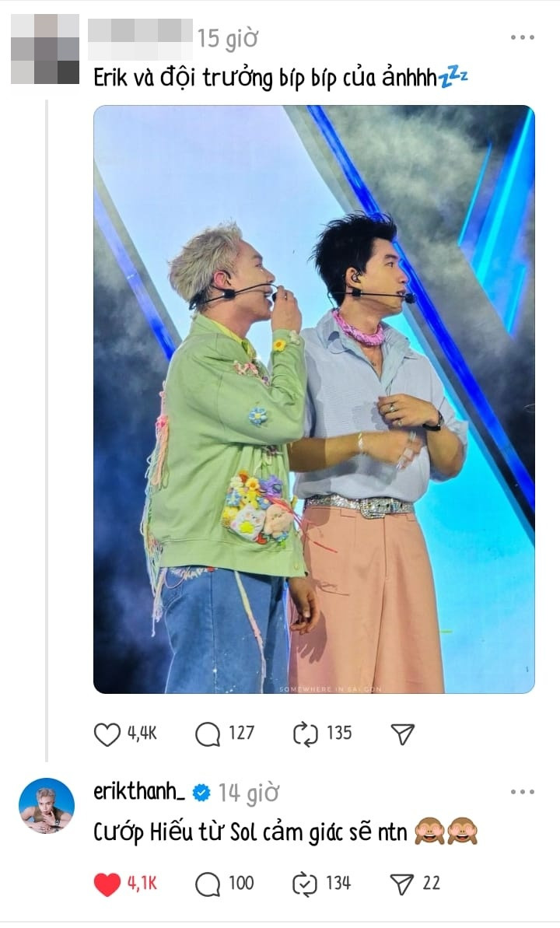View the 4,1K likes on reply
Image resolution: width=560 pixels, height=928 pixels.
tap(142, 884)
